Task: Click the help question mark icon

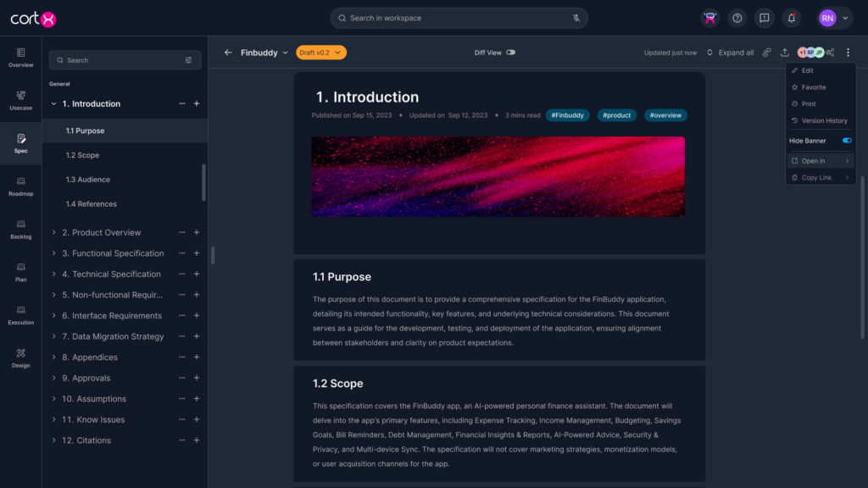Action: (x=737, y=18)
